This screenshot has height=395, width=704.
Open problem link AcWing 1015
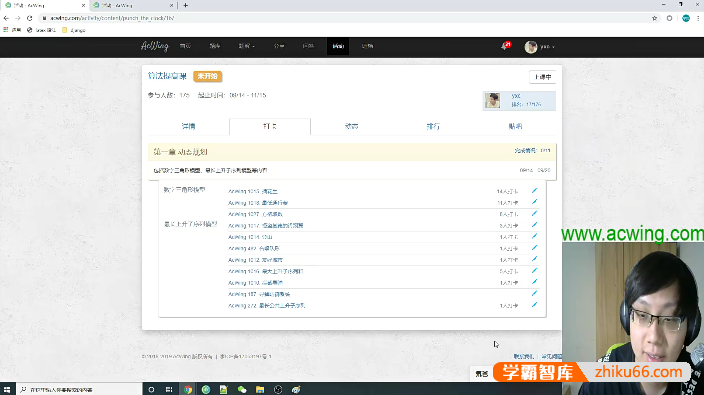pos(253,191)
